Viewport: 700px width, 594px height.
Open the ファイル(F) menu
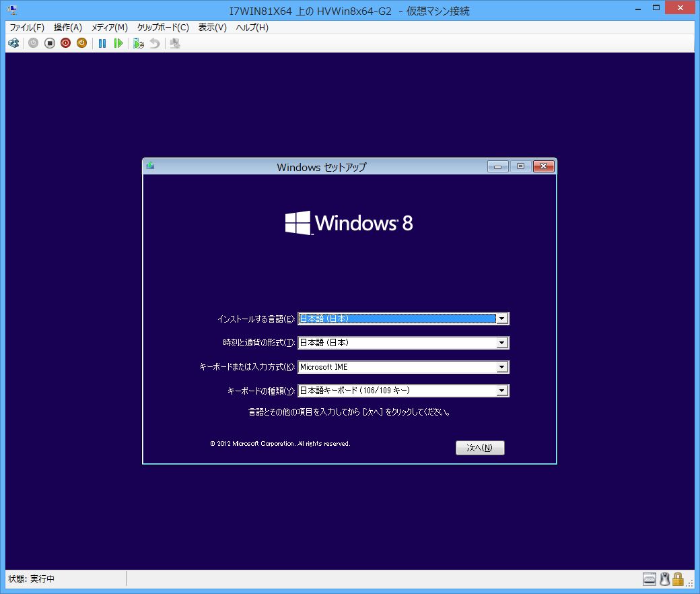27,28
